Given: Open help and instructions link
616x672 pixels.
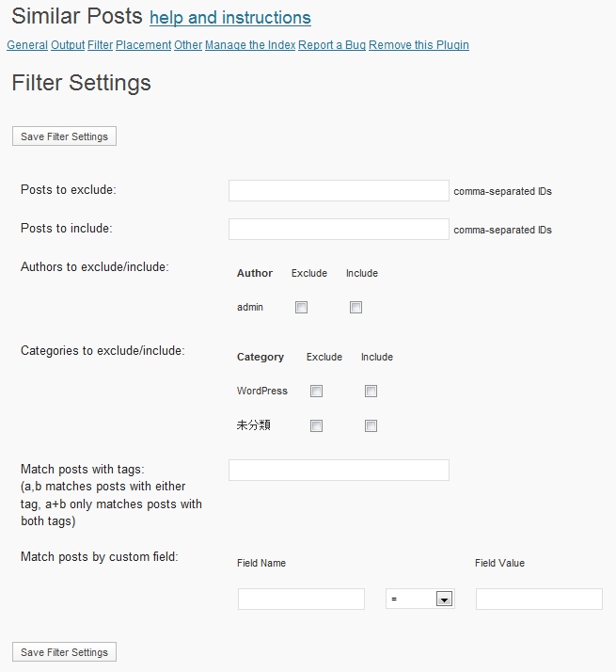Looking at the screenshot, I should pos(230,18).
